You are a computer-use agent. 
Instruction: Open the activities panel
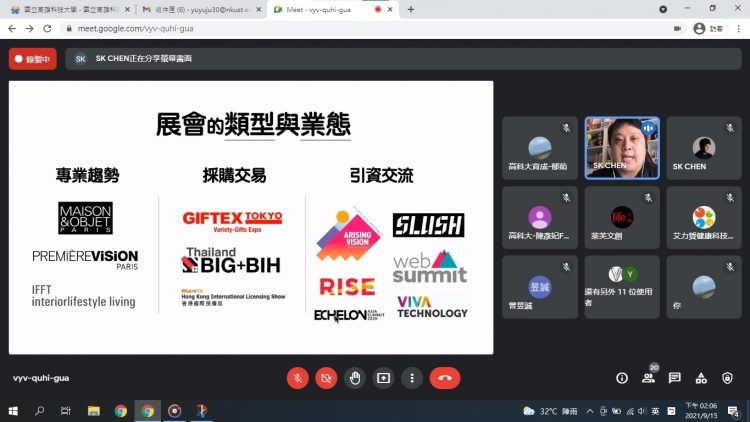(701, 378)
